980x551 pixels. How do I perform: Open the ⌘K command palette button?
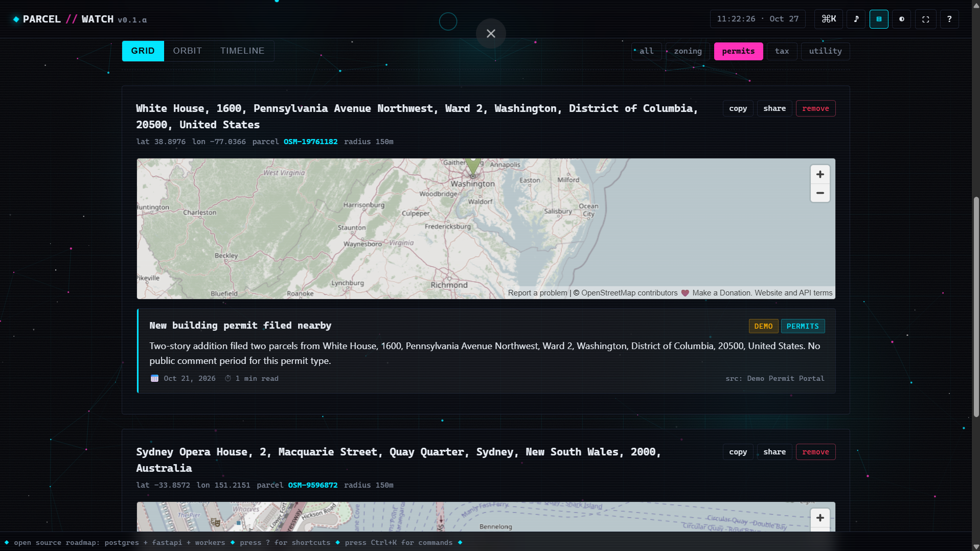829,19
